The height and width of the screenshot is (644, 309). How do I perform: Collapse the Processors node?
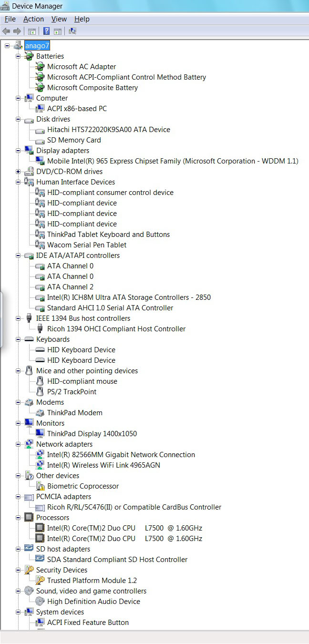18,518
